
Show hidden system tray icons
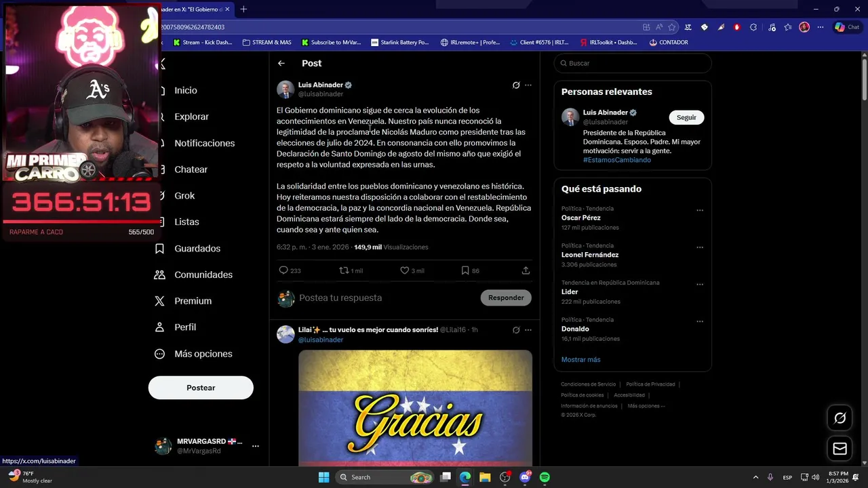point(755,477)
